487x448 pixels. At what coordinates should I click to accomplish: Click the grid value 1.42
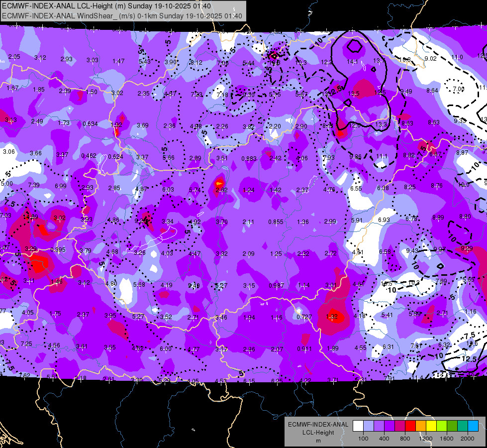pos(276,190)
